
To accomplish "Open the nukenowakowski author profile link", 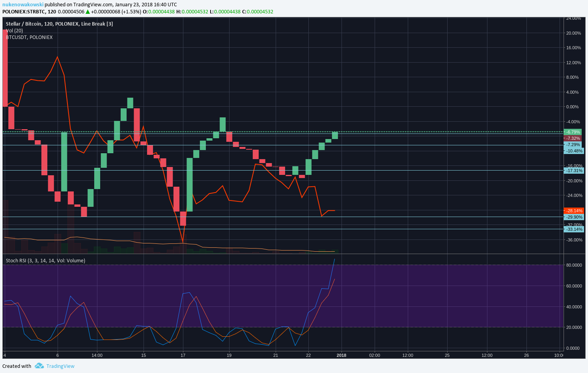I will (23, 5).
